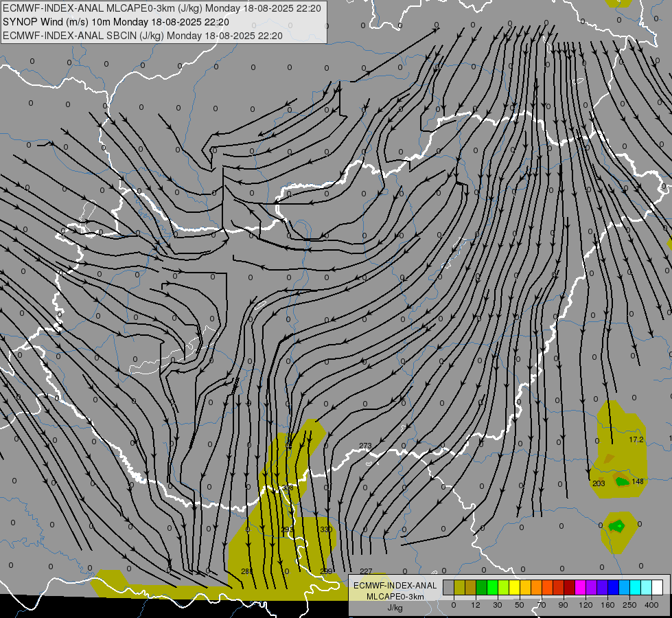Screen dimensions: 672x618
Task: Pick the dark red legend swatch
Action: 570,587
